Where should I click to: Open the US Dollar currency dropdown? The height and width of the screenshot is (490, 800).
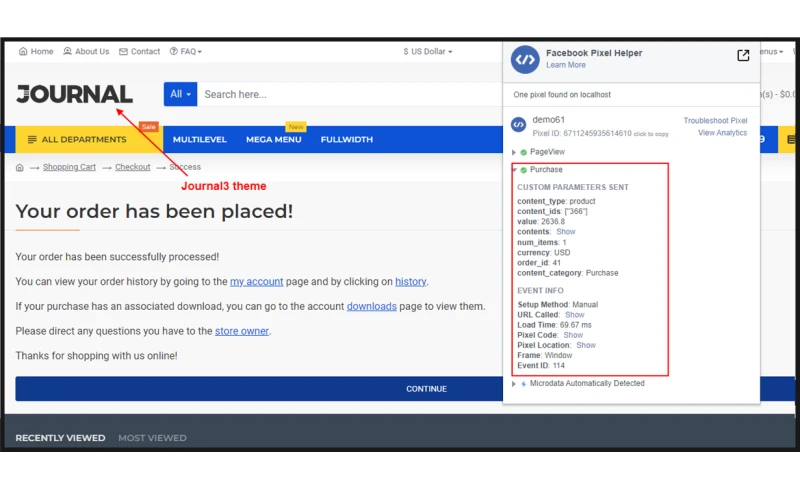pos(428,51)
